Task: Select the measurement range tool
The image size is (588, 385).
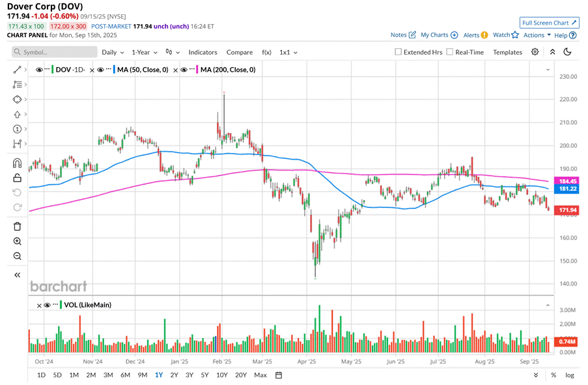Action: (x=17, y=144)
